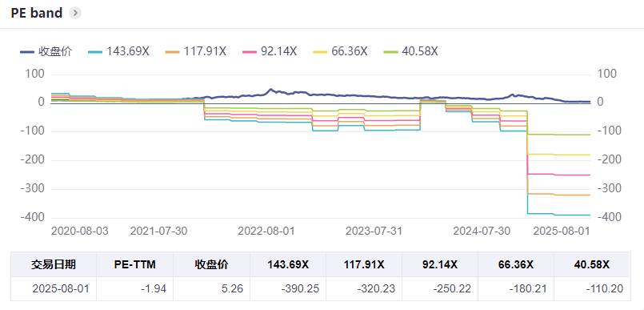Click the PE-TTM table header
This screenshot has width=644, height=310.
(134, 264)
